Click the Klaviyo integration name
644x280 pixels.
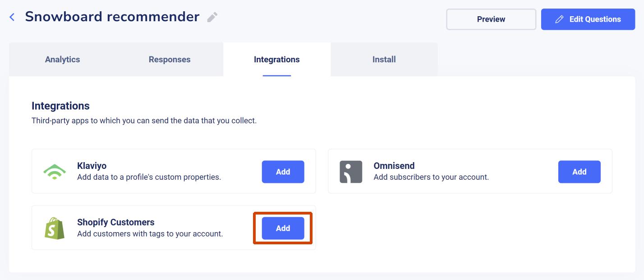[x=92, y=166]
